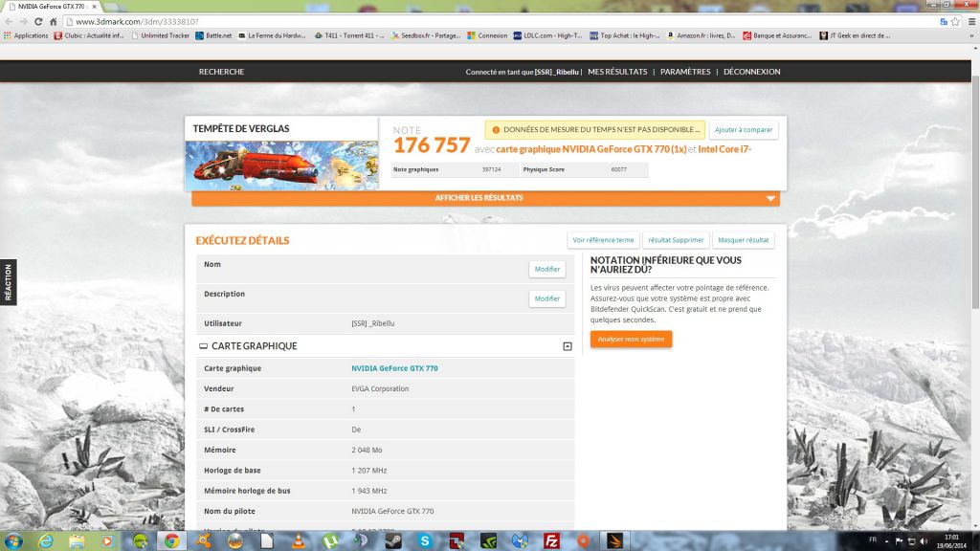Click Modifier next to Nom

(x=546, y=269)
